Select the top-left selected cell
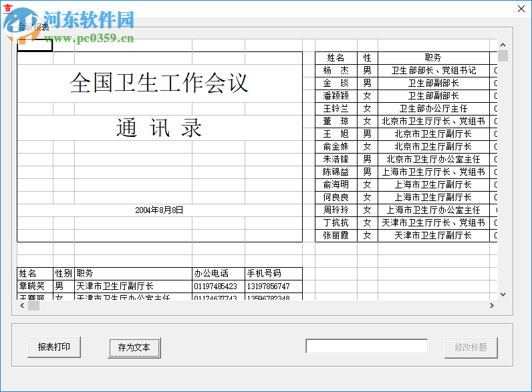This screenshot has width=532, height=392. [x=35, y=45]
